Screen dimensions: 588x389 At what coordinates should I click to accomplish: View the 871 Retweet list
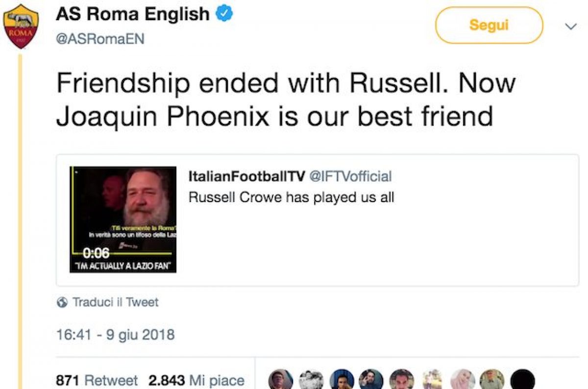(97, 381)
